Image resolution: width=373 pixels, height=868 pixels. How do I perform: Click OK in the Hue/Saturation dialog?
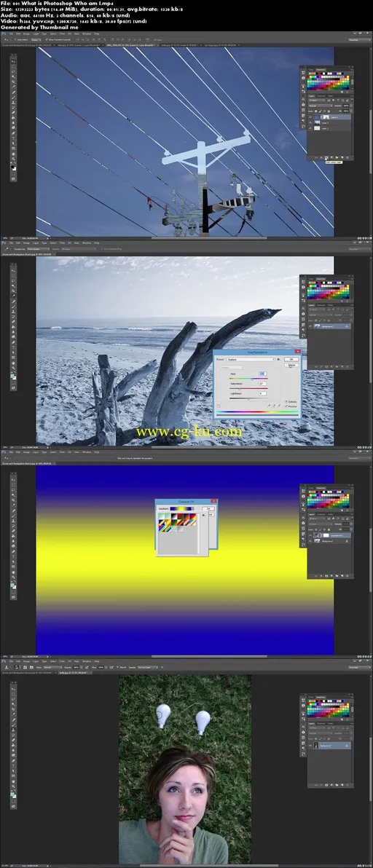(291, 359)
